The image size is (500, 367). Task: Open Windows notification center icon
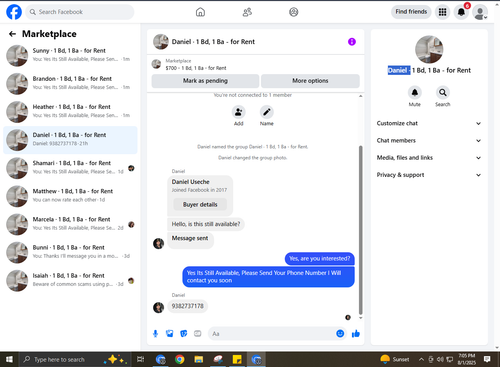[487, 359]
